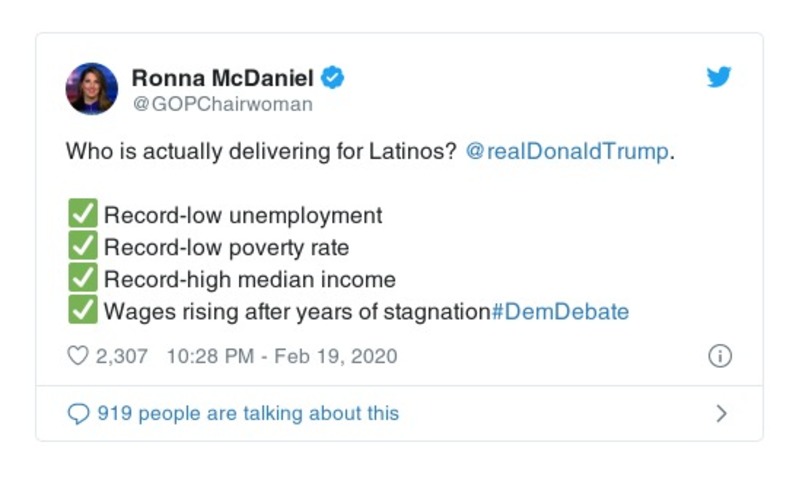The image size is (799, 490).
Task: Expand conversation with right chevron arrow
Action: pos(721,413)
